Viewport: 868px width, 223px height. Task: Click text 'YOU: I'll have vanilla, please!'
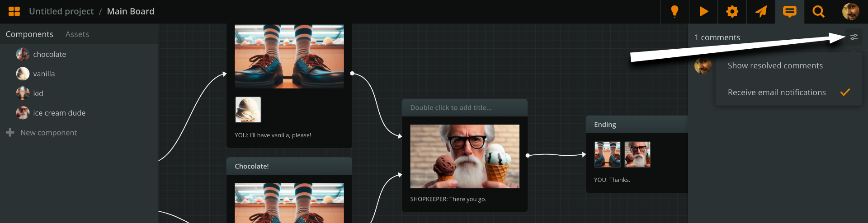(273, 135)
